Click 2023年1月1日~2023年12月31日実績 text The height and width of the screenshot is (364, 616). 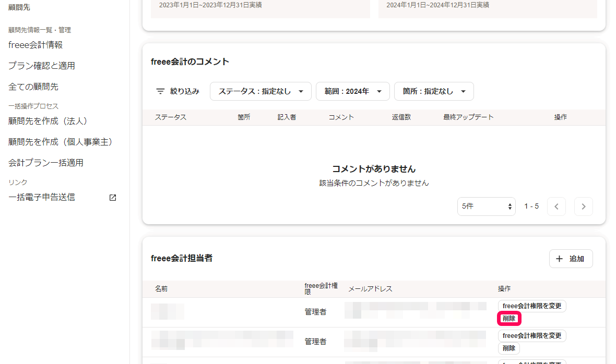pyautogui.click(x=210, y=5)
